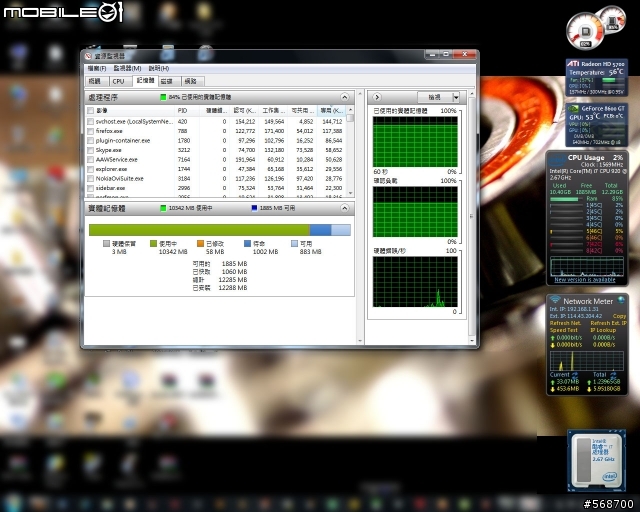
Task: Open 'New version is available' link
Action: pos(584,280)
